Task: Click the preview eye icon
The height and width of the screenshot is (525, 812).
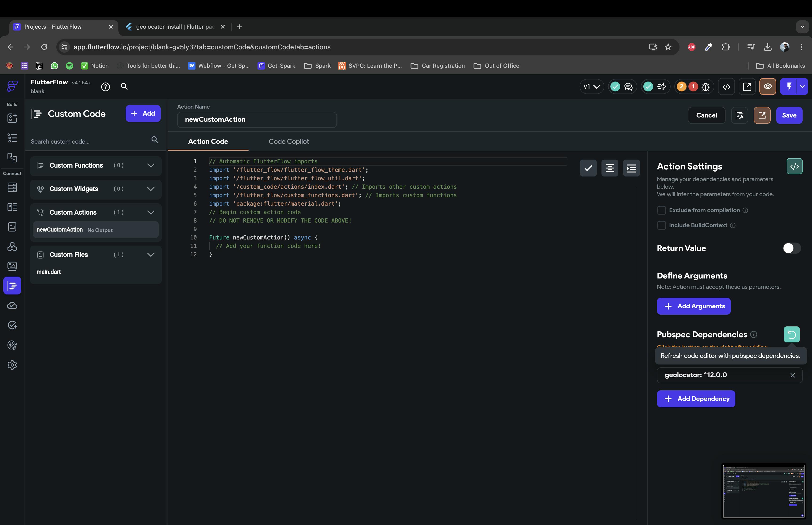Action: [767, 86]
